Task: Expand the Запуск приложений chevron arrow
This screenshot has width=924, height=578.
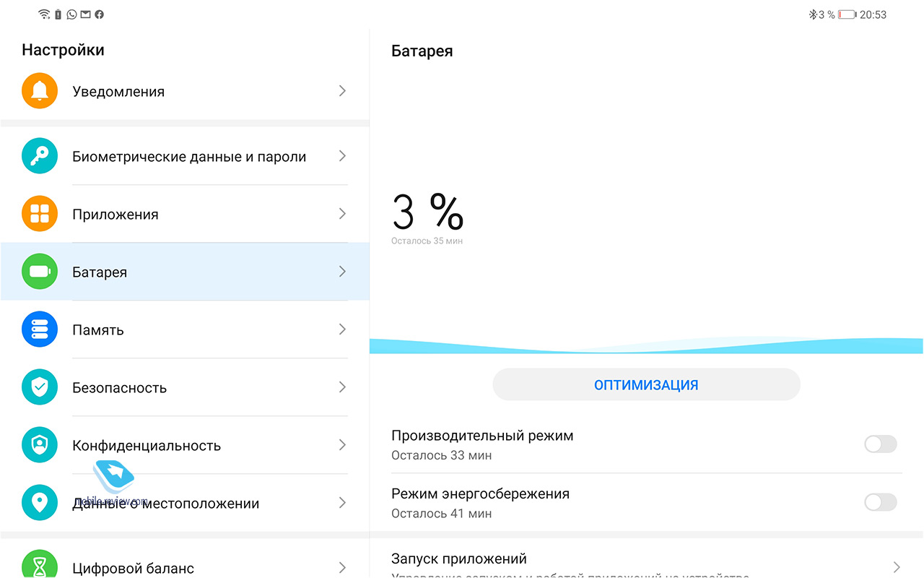Action: [897, 567]
